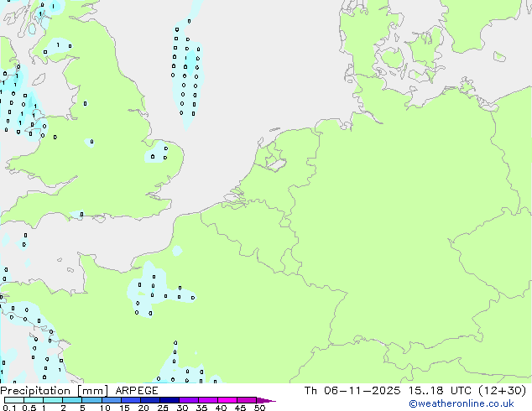
Task: Click the legend label 25
Action: [163, 408]
